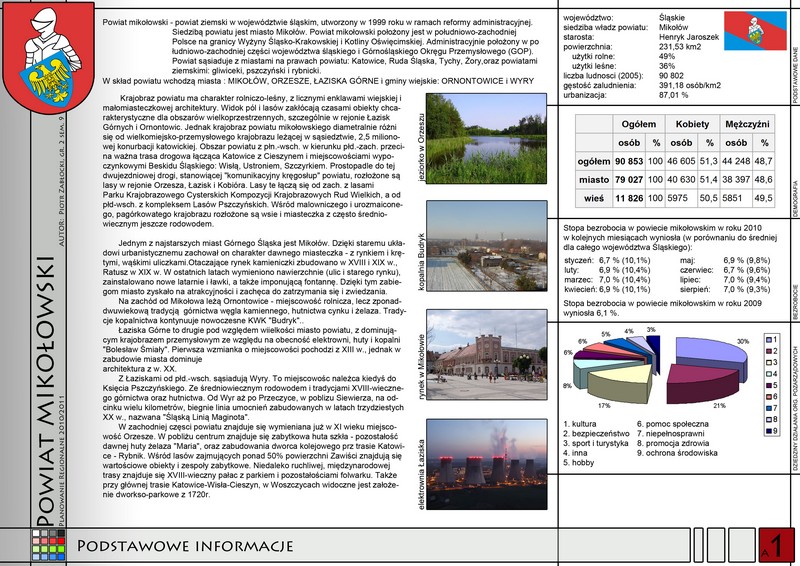Image resolution: width=800 pixels, height=566 pixels.
Task: Open the elektrownia Łaziska photo
Action: coord(486,464)
